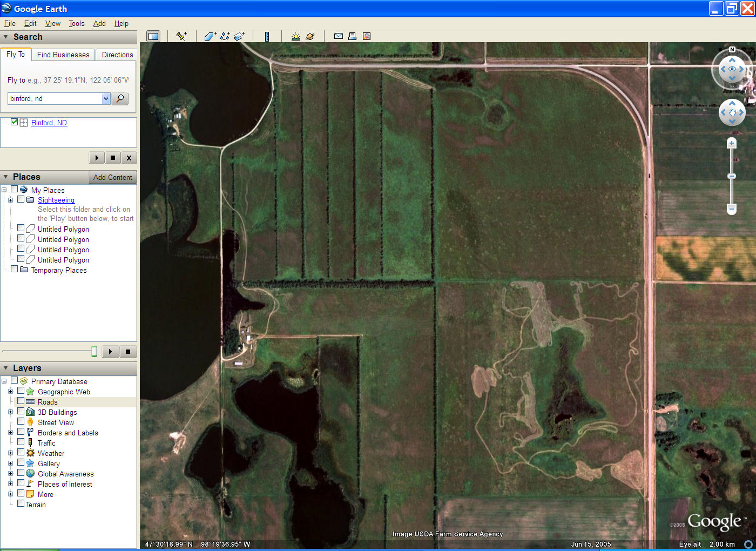Viewport: 756px width, 551px height.
Task: Click the Fly To search input field
Action: click(55, 98)
